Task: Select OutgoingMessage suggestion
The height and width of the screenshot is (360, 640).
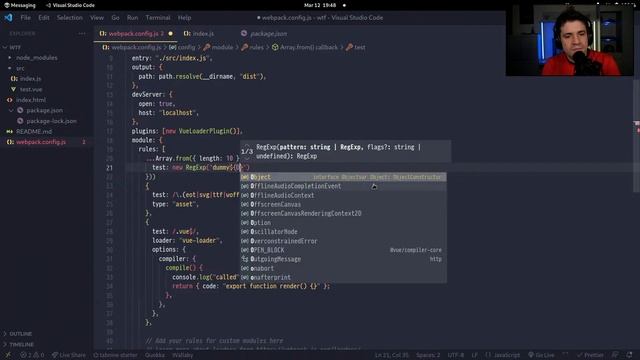Action: tap(343, 259)
